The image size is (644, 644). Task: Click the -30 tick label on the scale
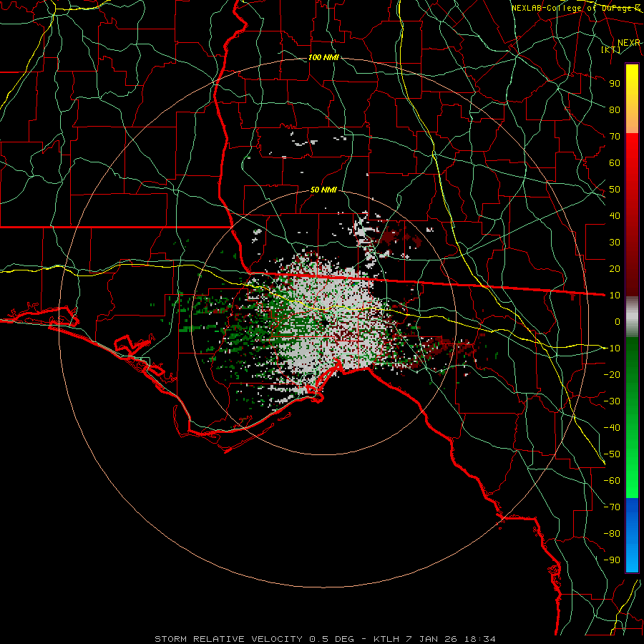[612, 401]
